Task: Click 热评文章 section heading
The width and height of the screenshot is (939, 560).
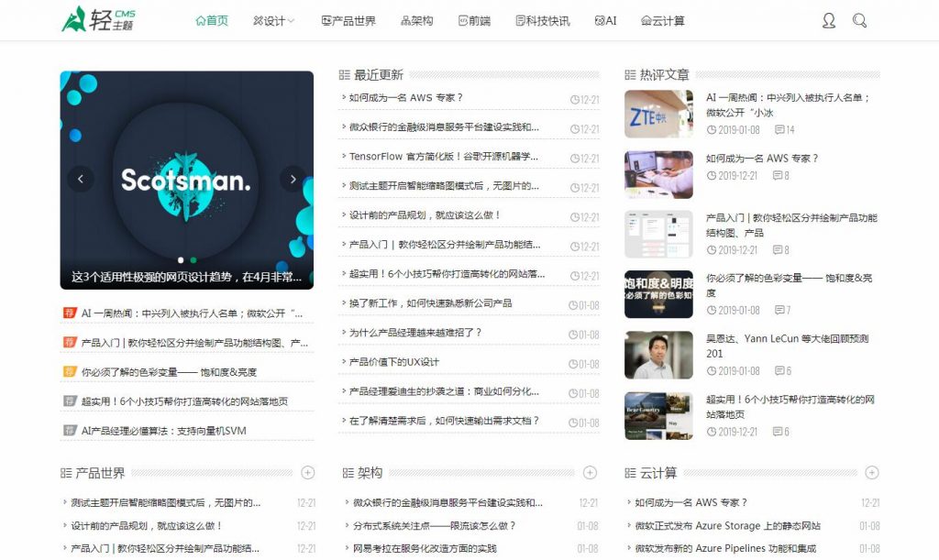Action: (664, 75)
